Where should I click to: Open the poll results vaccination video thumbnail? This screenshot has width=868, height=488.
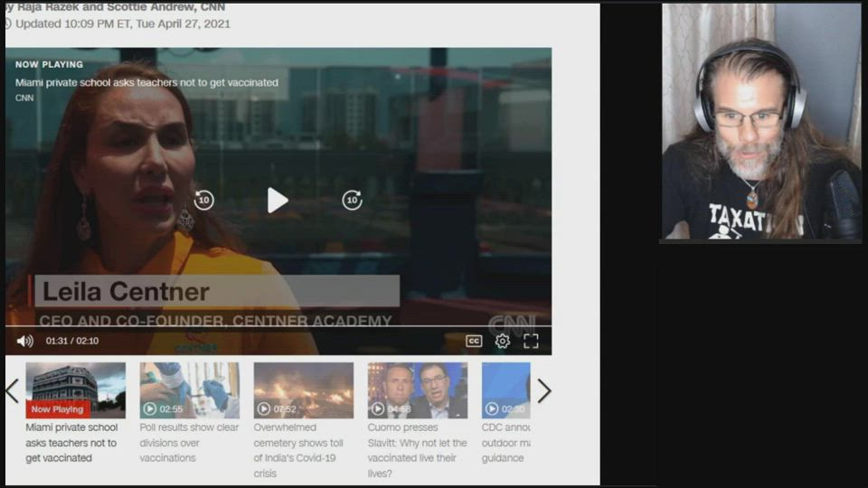189,389
